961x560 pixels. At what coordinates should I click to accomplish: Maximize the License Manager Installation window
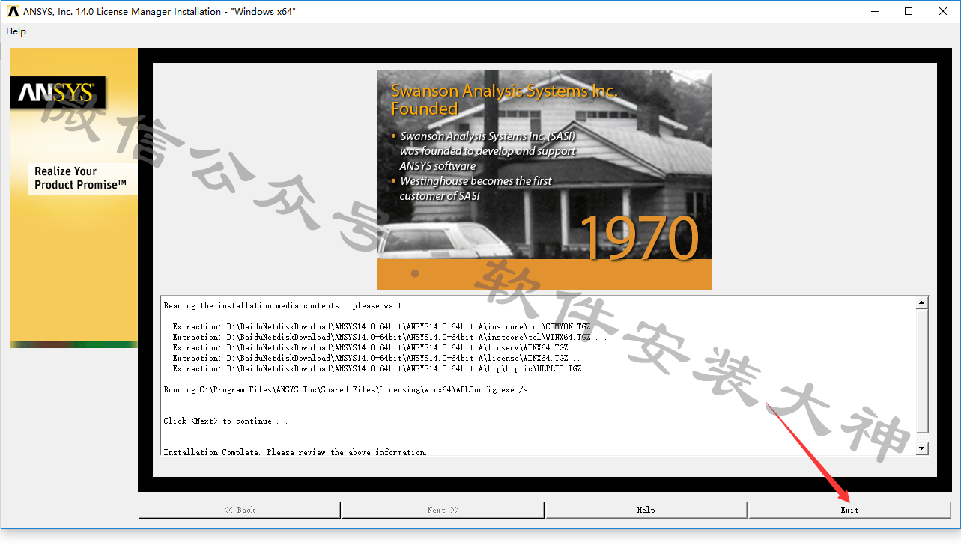click(909, 11)
